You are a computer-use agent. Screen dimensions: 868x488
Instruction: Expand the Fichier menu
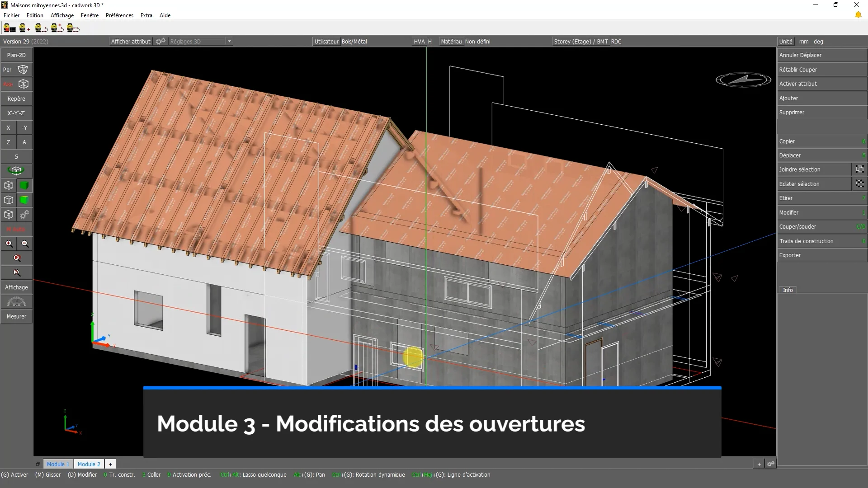pos(12,15)
